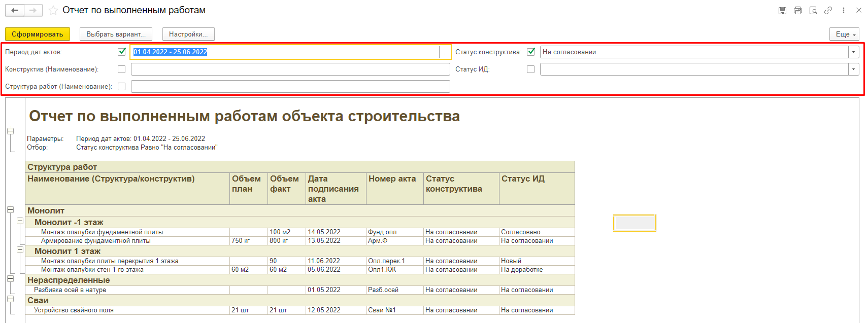
Task: Add report to favorites with star icon
Action: tap(53, 10)
